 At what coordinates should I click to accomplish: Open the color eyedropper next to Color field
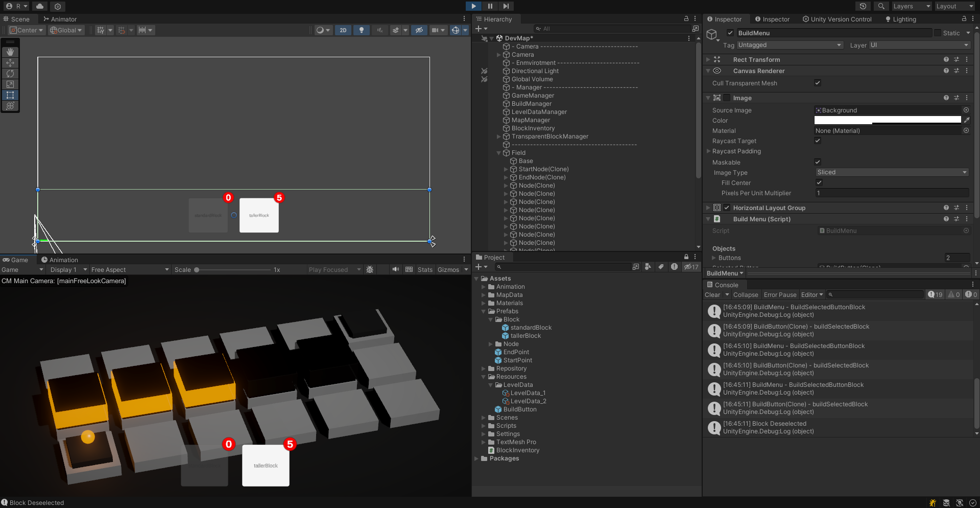click(x=966, y=120)
